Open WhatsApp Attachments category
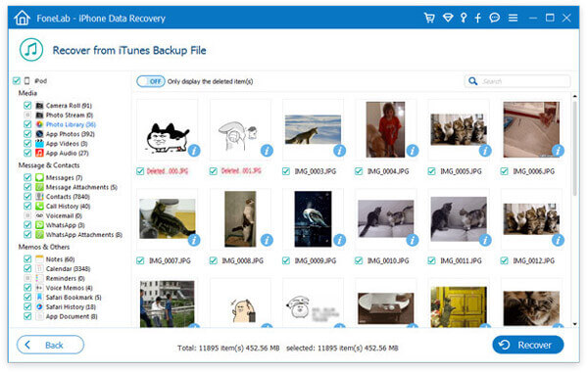Screen dimensions: 588x373 coord(84,234)
